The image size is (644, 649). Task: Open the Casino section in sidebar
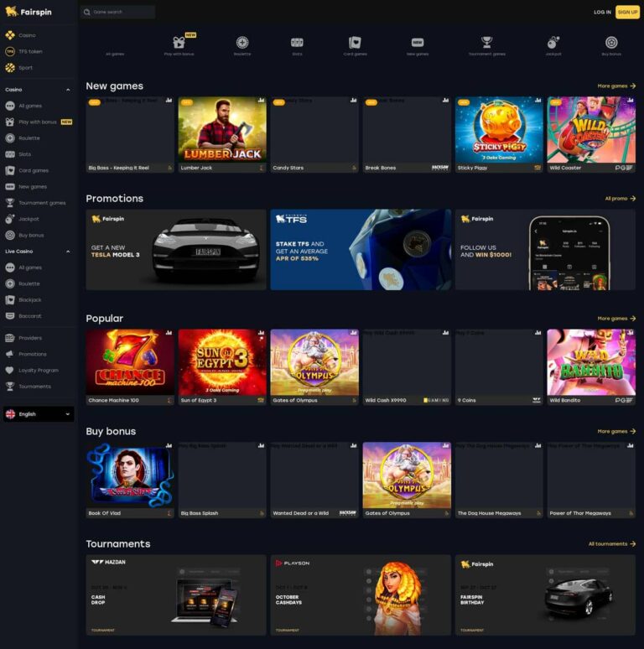[21, 35]
